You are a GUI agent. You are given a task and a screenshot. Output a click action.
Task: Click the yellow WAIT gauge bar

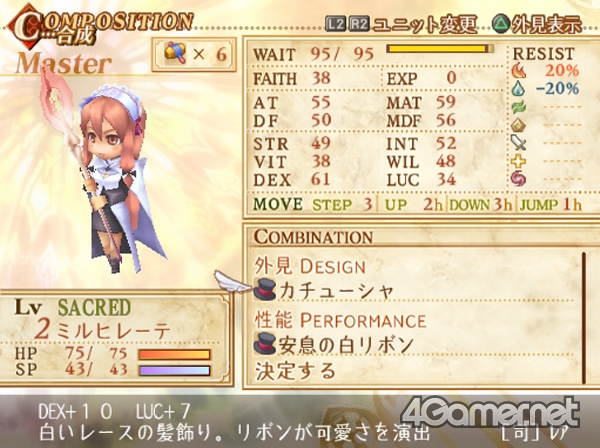[440, 49]
